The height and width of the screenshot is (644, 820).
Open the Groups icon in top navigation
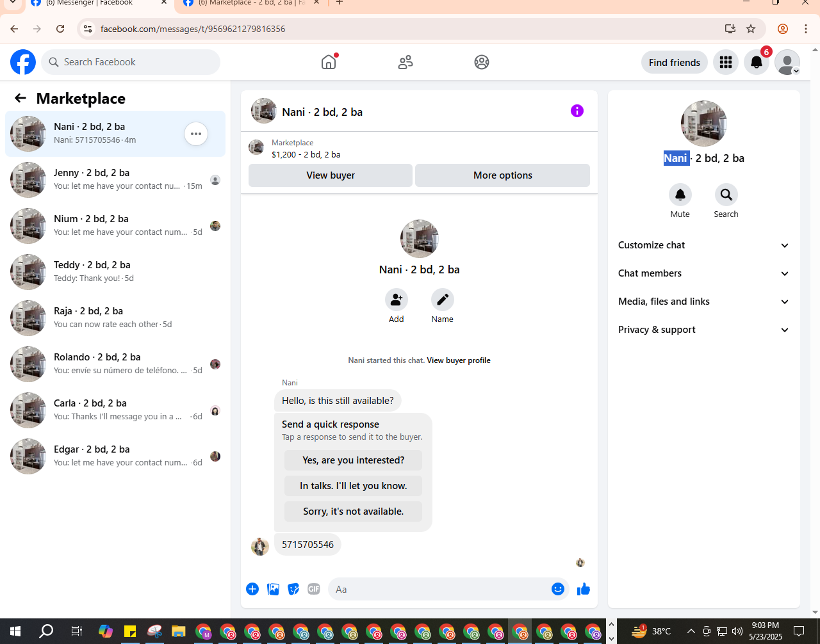(482, 62)
